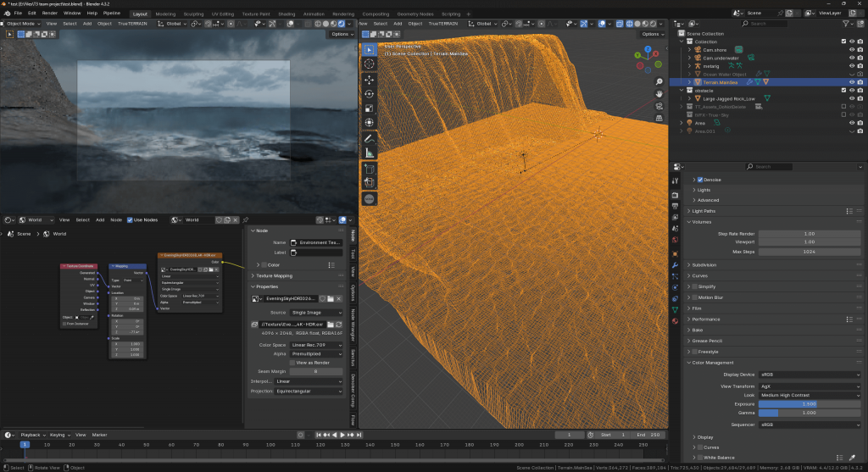Uncheck the Use Nodes checkbox
Image resolution: width=868 pixels, height=472 pixels.
[130, 220]
